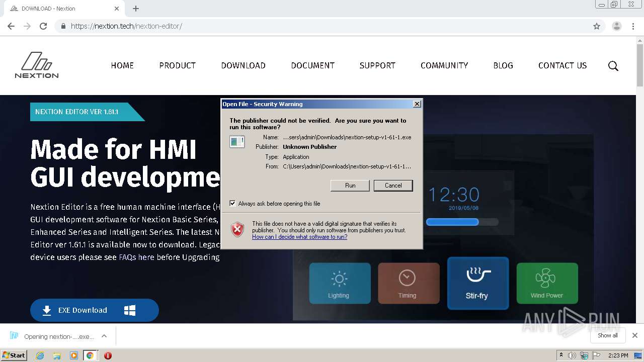Click the red shield warning icon
This screenshot has height=362, width=644.
click(x=237, y=230)
